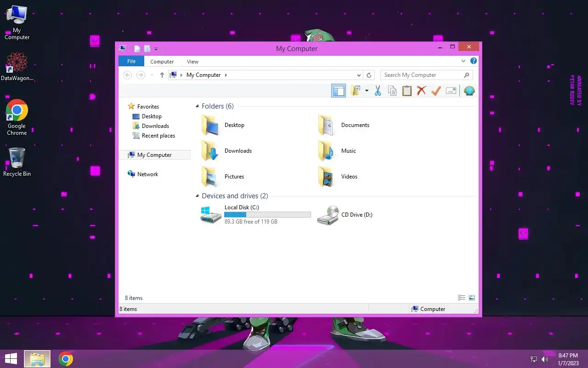Click the volume speaker tray icon
This screenshot has width=588, height=368.
pos(545,359)
